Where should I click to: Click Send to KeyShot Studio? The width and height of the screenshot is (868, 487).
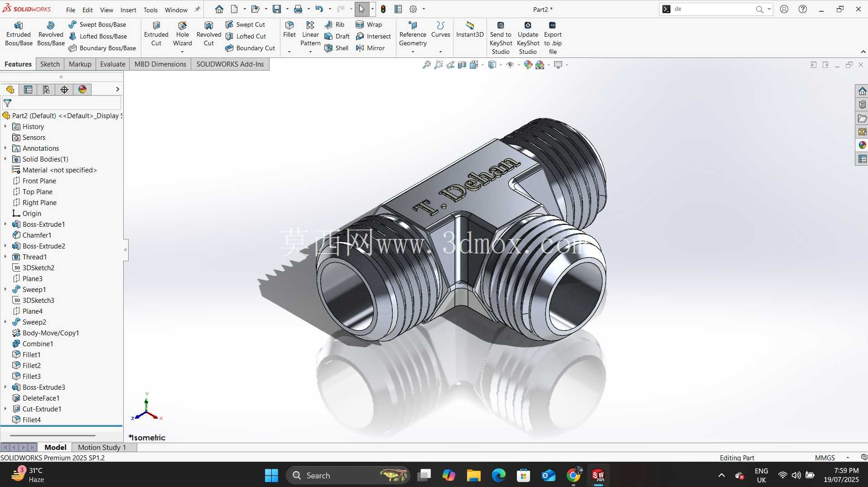click(x=501, y=38)
